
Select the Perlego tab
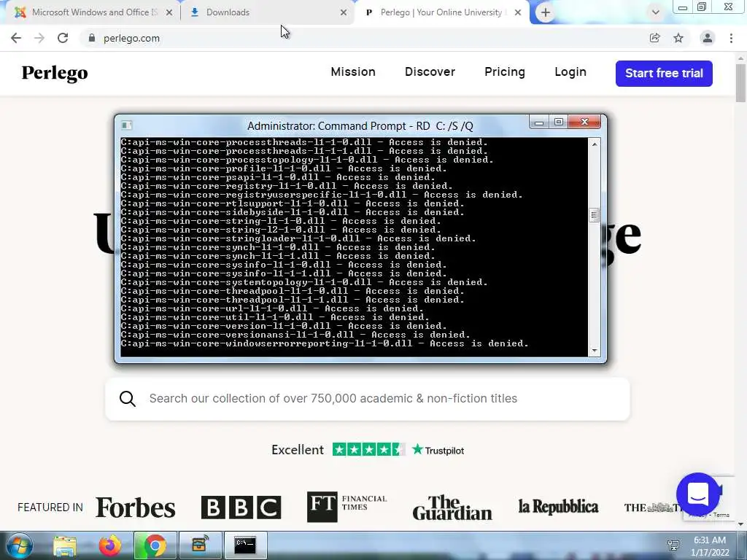click(442, 12)
